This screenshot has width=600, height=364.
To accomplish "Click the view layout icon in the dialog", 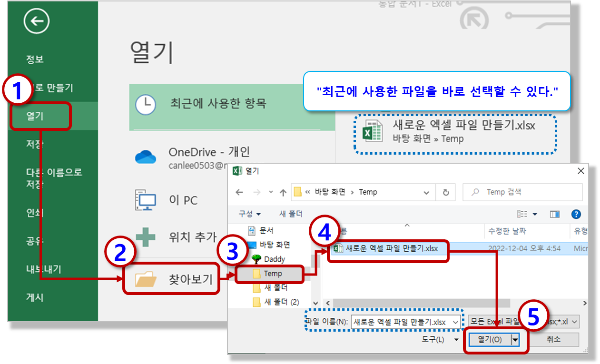I will 522,214.
